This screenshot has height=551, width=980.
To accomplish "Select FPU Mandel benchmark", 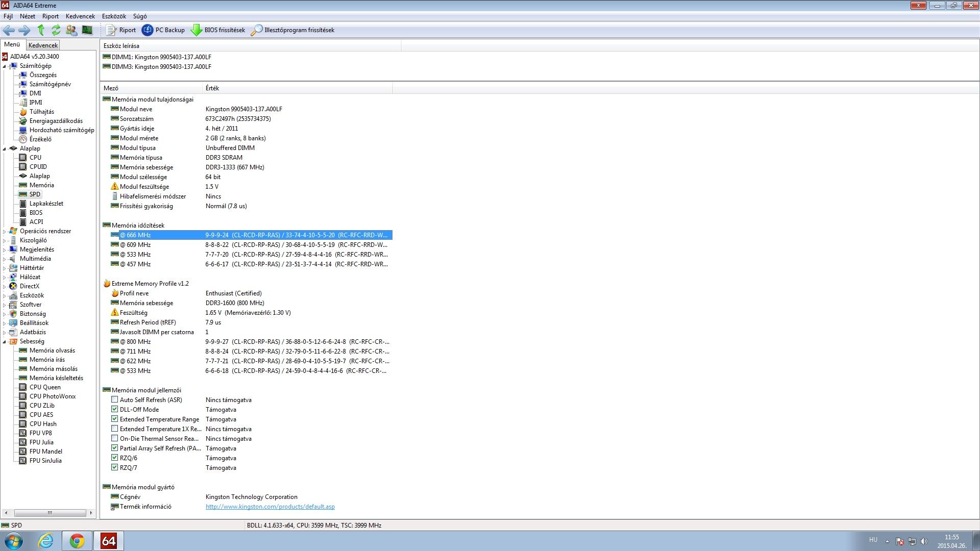I will click(x=45, y=452).
